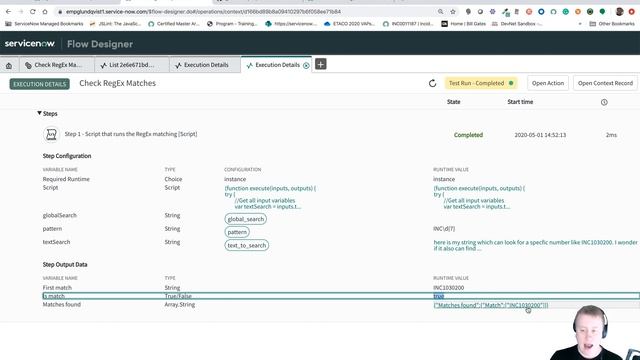Viewport: 640px width, 360px height.
Task: Click the Test Run - Completed status badge
Action: (x=481, y=83)
